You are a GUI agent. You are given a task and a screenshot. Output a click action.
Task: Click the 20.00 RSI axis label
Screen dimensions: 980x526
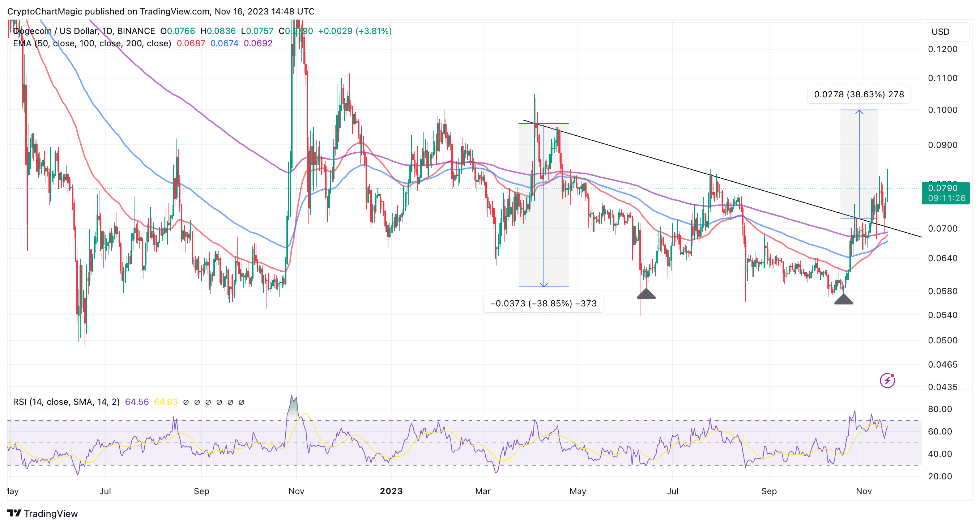[x=940, y=476]
